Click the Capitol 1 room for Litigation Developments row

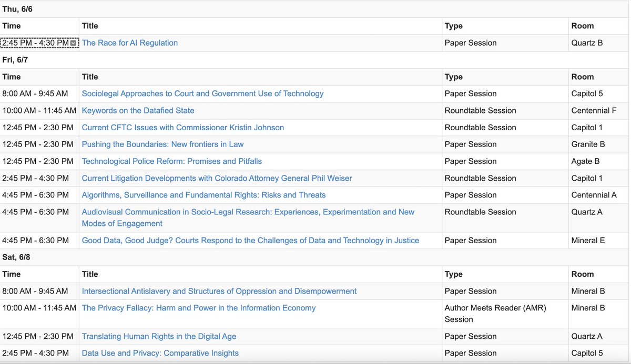[x=587, y=178]
